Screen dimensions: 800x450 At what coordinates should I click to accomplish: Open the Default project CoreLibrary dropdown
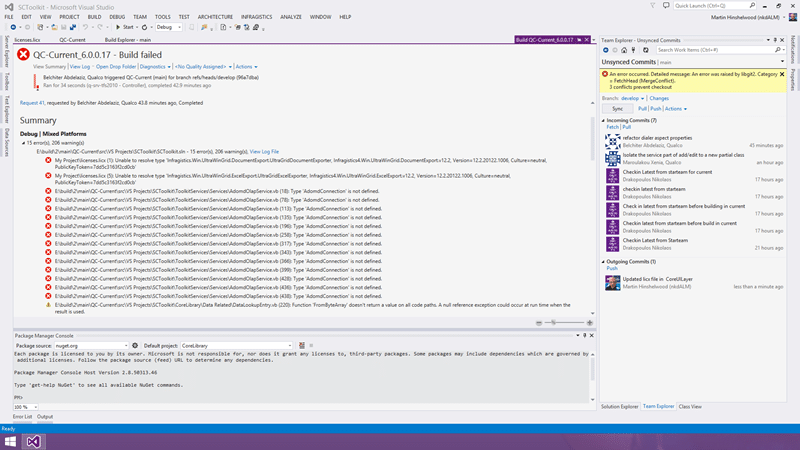(236, 345)
